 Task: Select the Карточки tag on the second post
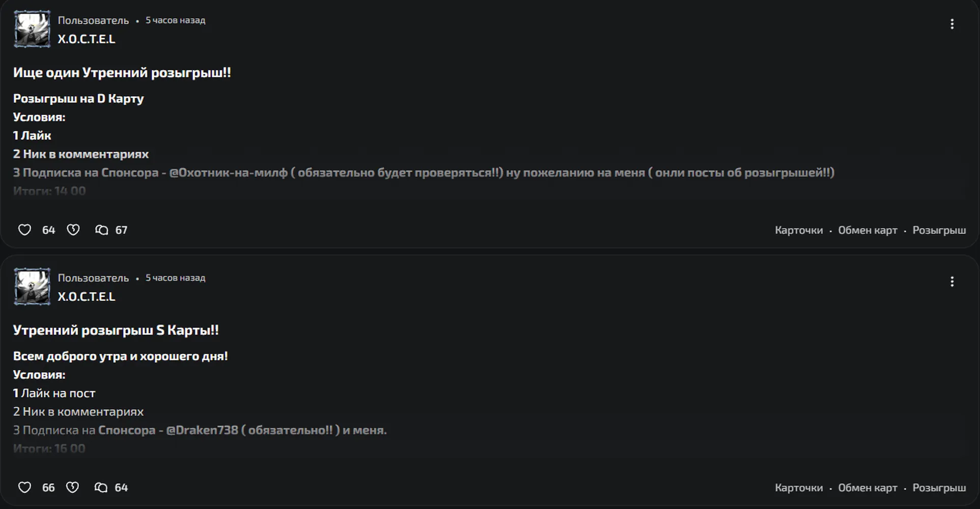799,488
